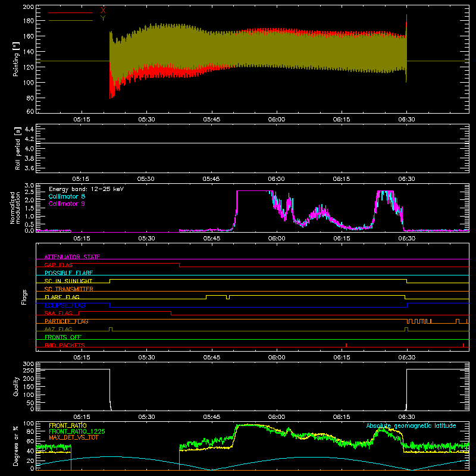
Task: Click the Flags axis title
Action: click(x=24, y=297)
